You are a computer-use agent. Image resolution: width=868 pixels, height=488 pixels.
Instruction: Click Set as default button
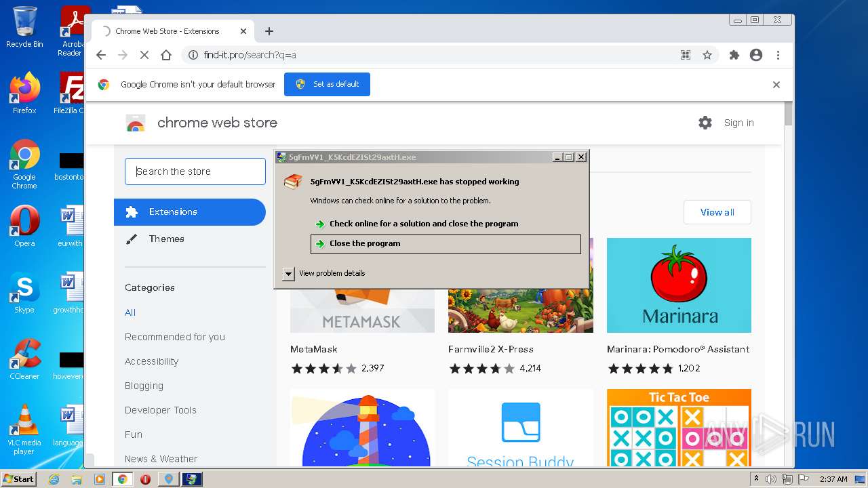(327, 84)
